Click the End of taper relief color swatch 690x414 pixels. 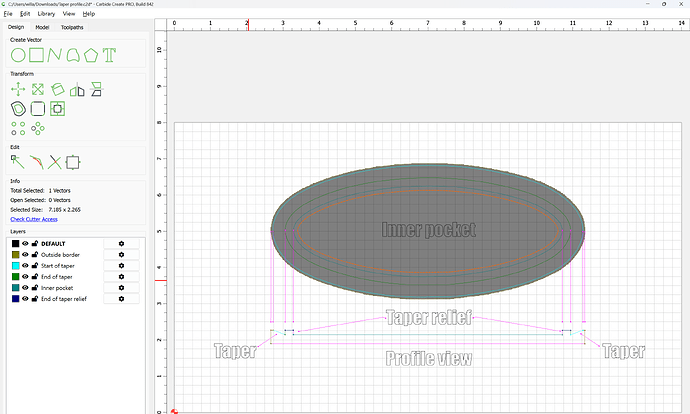15,298
